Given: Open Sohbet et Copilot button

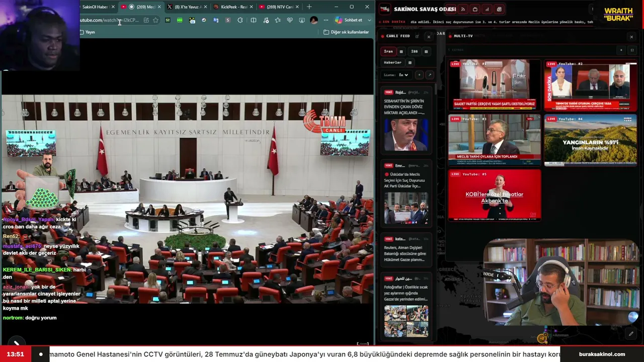Looking at the screenshot, I should [x=349, y=20].
